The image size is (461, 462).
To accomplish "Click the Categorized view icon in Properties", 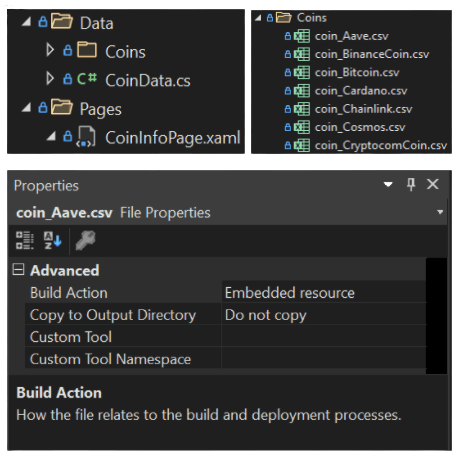I will click(25, 240).
